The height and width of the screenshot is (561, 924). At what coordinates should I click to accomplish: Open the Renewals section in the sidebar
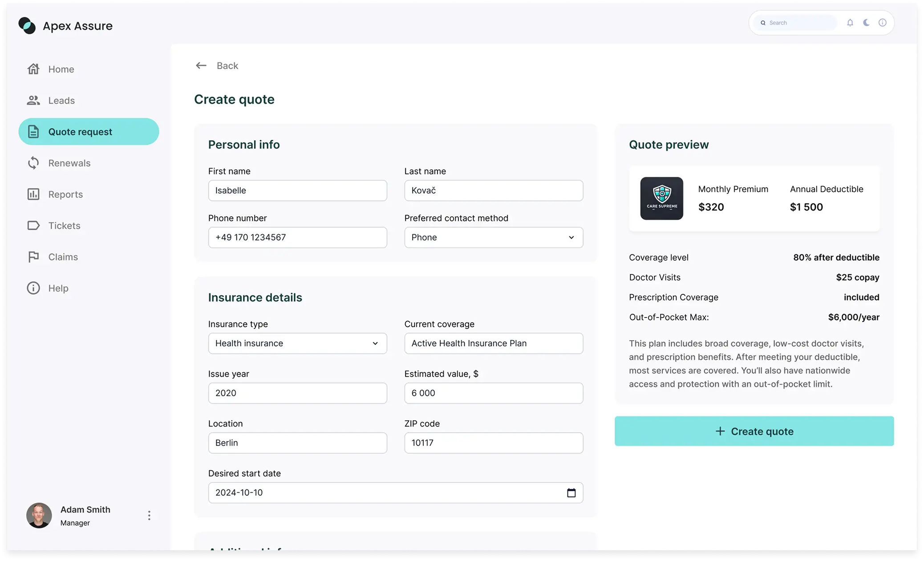click(x=69, y=163)
